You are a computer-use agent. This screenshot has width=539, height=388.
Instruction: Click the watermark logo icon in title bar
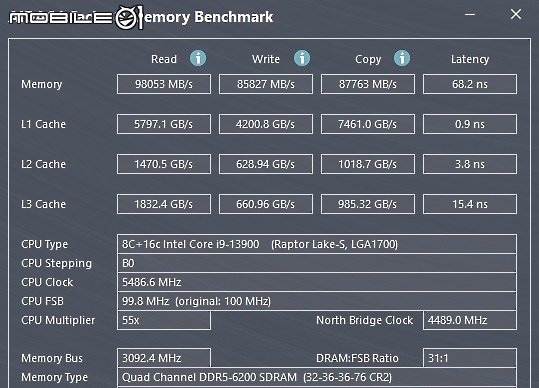[128, 17]
